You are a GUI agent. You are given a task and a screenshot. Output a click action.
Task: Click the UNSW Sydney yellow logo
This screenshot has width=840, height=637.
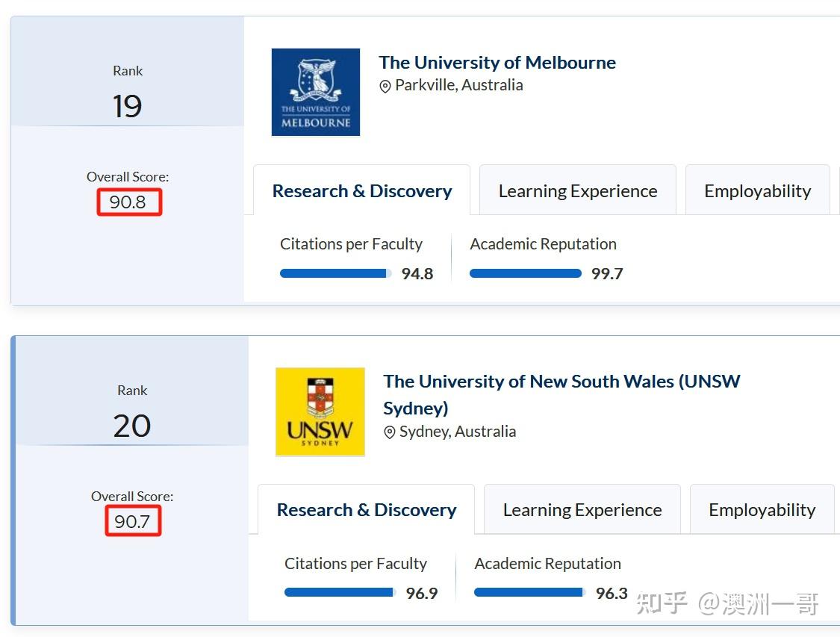320,411
